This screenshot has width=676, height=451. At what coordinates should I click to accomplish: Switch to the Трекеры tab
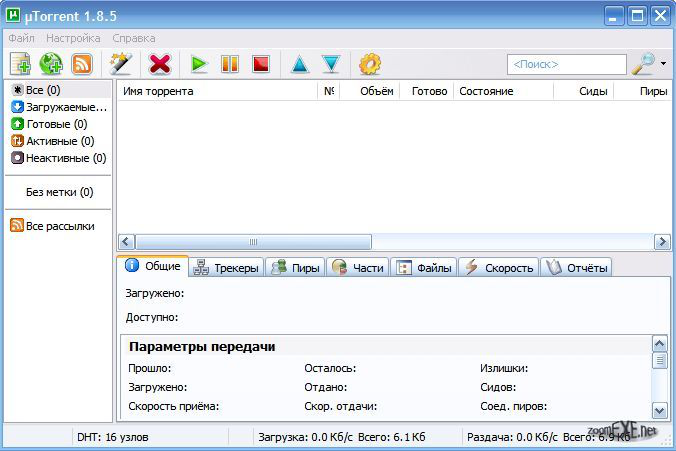(x=226, y=268)
